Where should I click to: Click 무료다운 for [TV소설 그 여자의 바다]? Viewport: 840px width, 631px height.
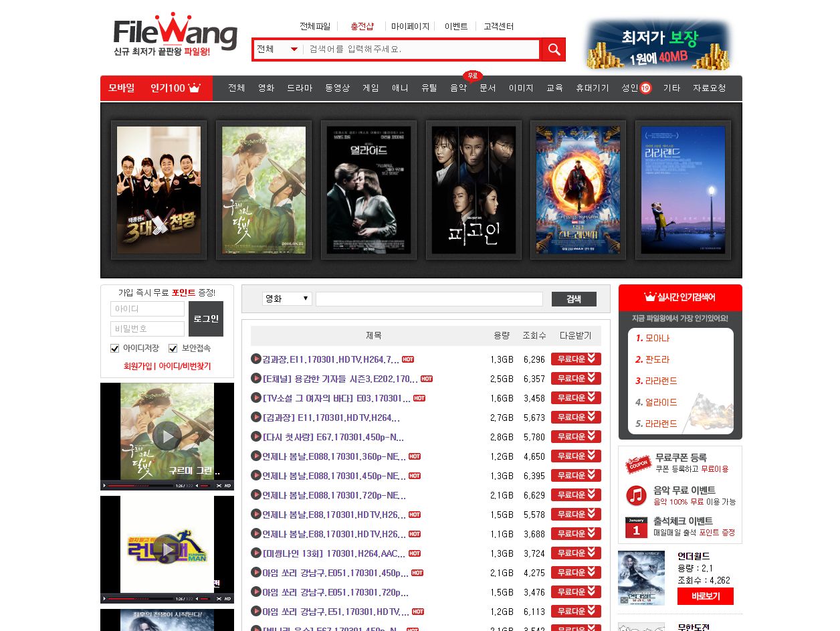click(x=576, y=398)
